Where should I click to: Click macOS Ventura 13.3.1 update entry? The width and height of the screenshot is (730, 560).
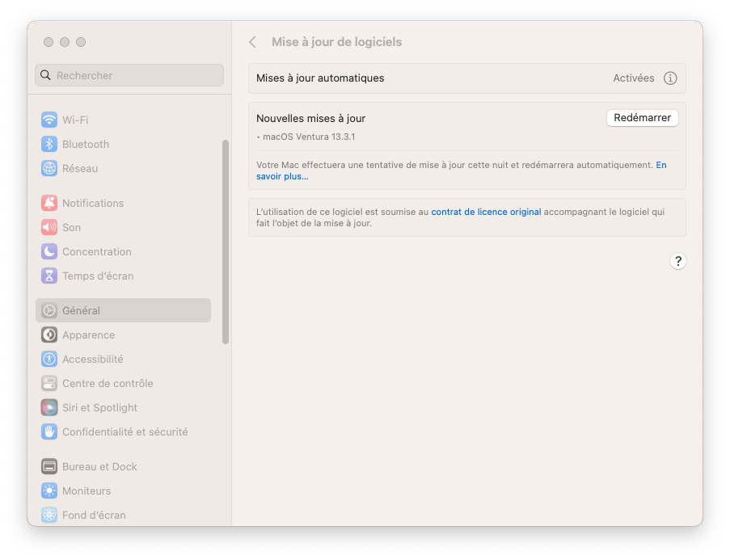[x=309, y=137]
